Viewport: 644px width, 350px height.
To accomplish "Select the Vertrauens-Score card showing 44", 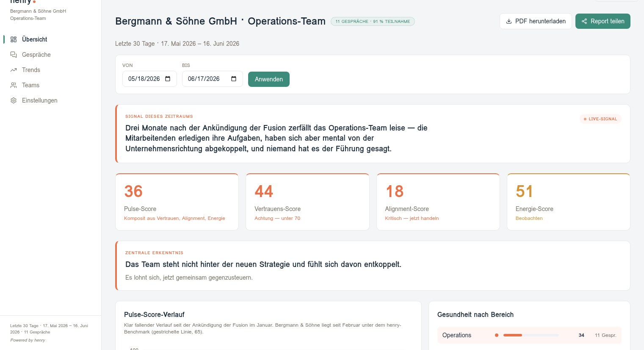I will coord(307,202).
